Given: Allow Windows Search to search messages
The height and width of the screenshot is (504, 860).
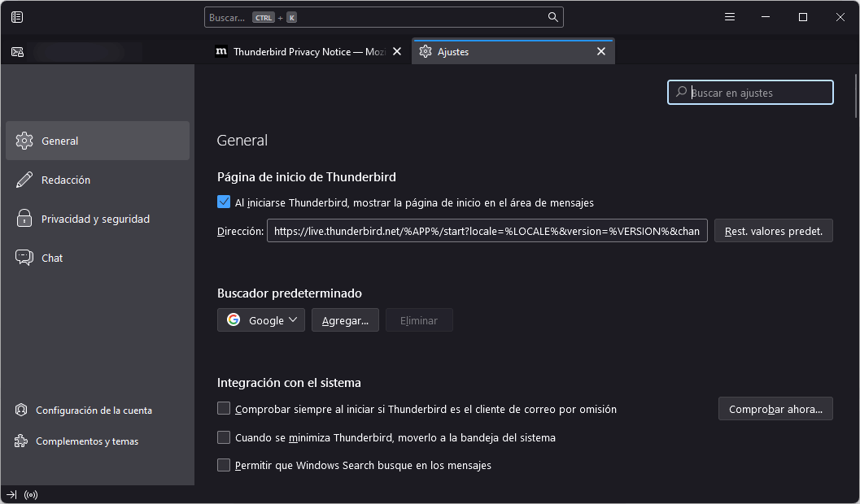Looking at the screenshot, I should coord(225,466).
